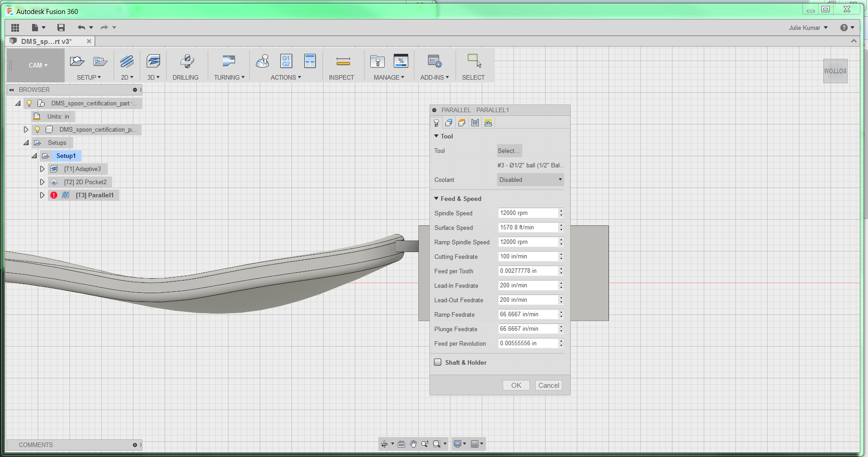This screenshot has height=457, width=868.
Task: Open Display Settings monitor icon
Action: point(458,444)
